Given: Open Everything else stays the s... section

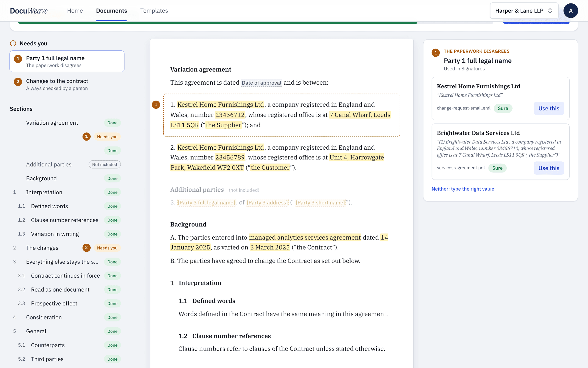Looking at the screenshot, I should click(x=67, y=262).
